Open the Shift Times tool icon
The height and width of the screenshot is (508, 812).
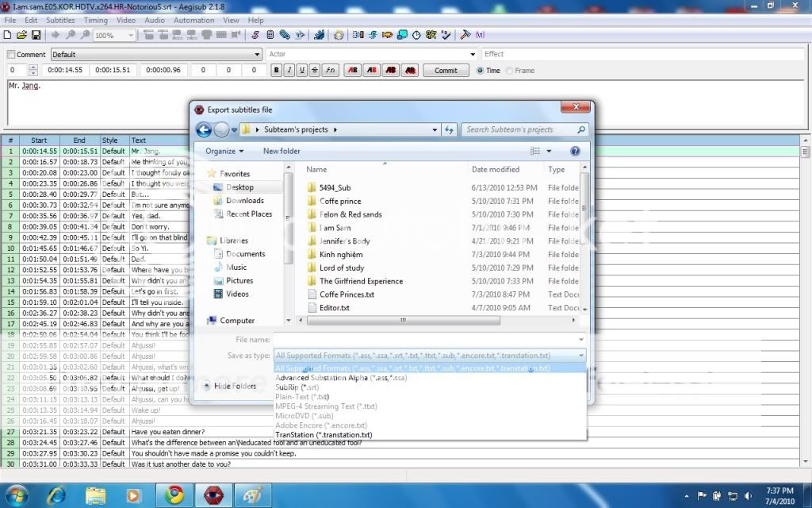pos(358,35)
